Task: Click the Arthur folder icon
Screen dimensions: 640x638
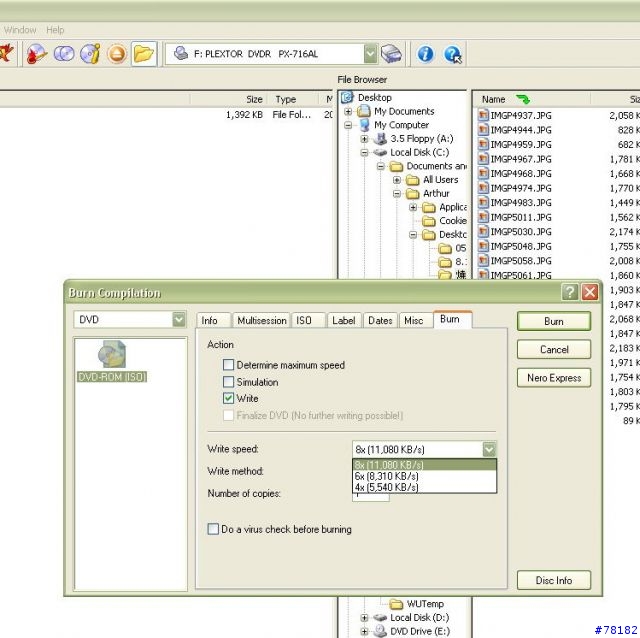Action: (x=413, y=193)
